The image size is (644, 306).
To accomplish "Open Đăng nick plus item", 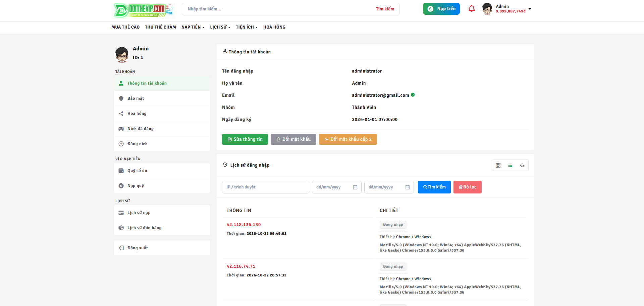I will click(162, 144).
